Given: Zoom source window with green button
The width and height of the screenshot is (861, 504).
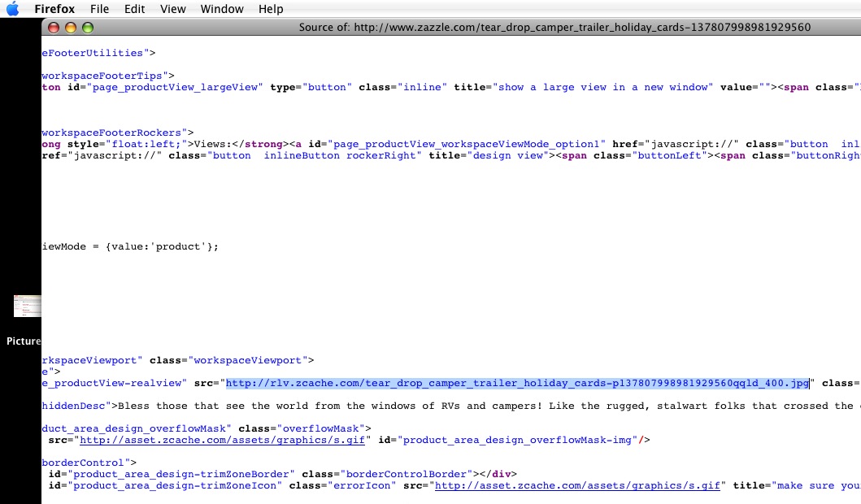Looking at the screenshot, I should (88, 28).
